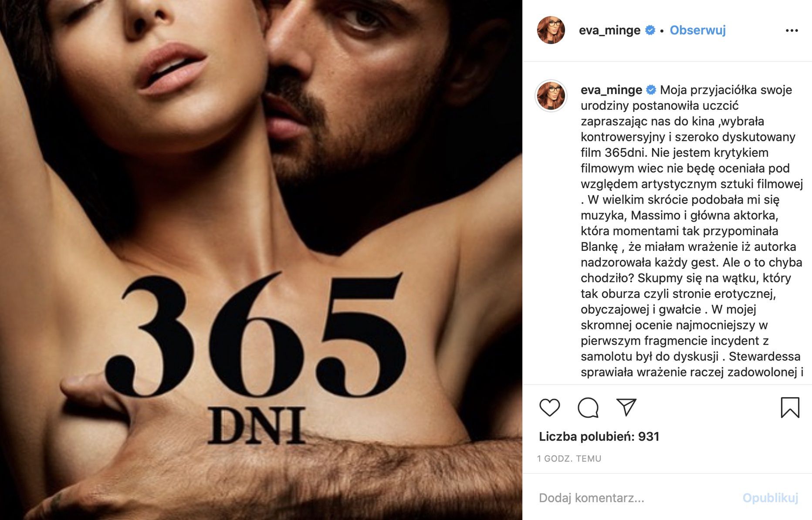Click verified badge next to header username

click(650, 30)
